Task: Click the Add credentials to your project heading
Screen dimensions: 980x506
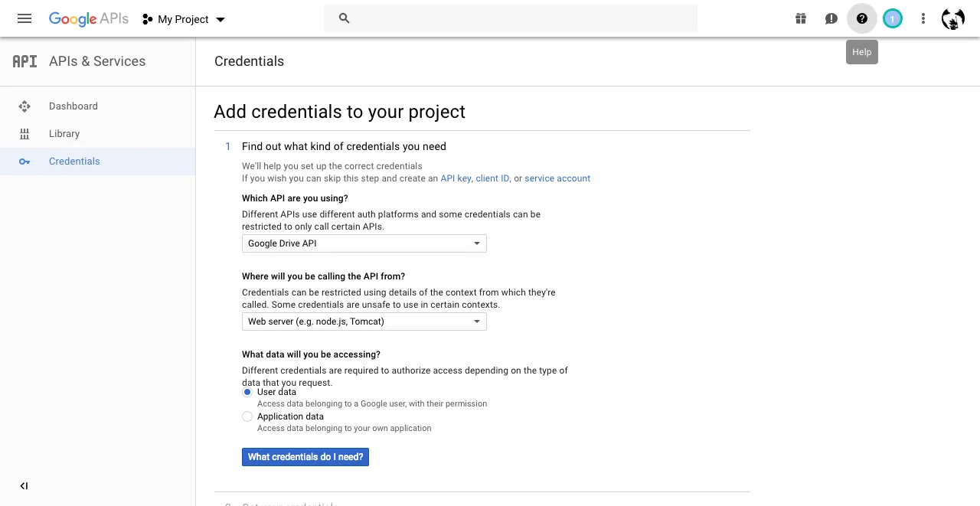Action: (340, 112)
